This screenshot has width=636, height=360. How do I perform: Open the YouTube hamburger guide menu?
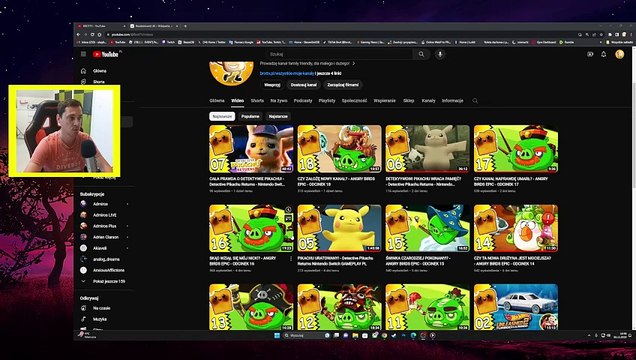pos(84,54)
